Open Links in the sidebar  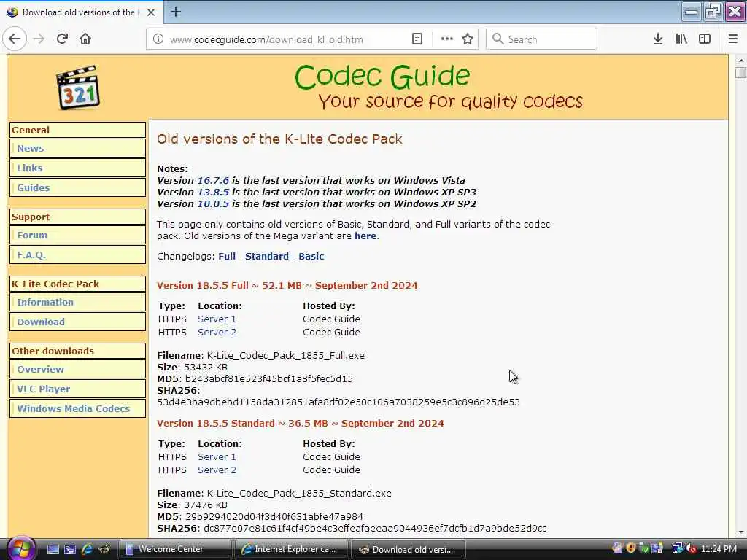point(77,168)
